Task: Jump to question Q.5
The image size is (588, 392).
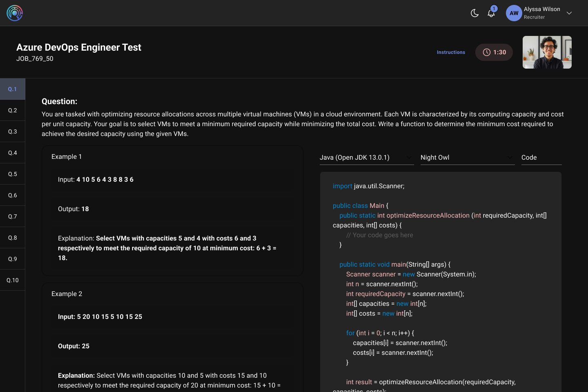Action: (13, 174)
